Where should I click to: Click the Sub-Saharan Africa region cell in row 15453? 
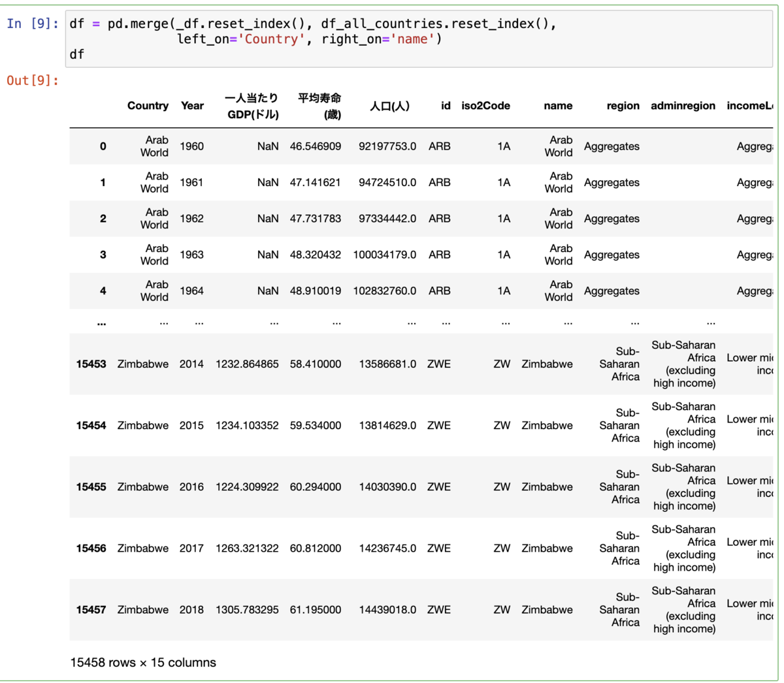pyautogui.click(x=619, y=364)
